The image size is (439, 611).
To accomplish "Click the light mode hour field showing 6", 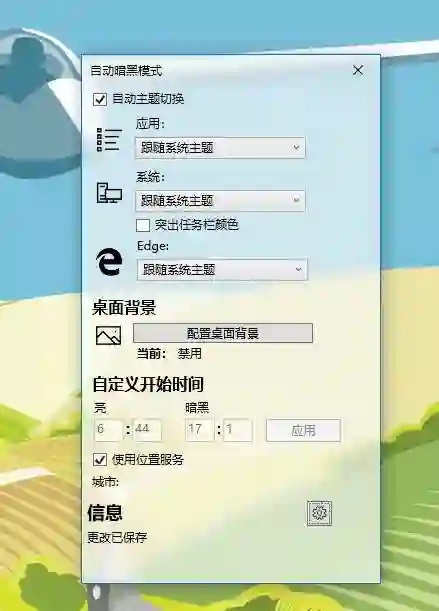I will 109,430.
